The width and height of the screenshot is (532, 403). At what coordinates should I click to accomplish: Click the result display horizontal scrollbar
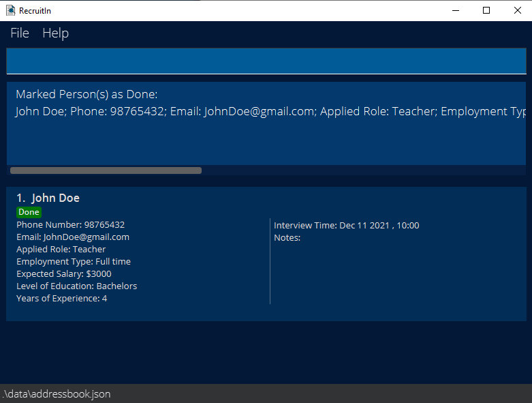[106, 170]
